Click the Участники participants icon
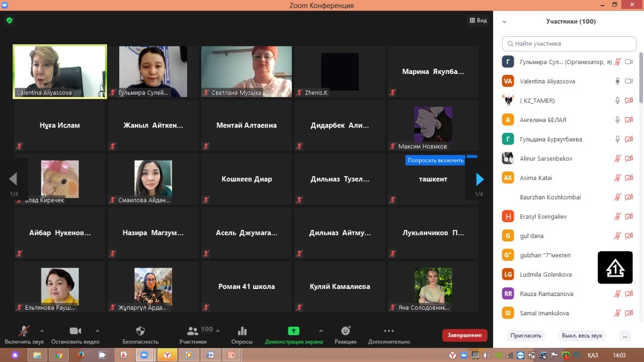This screenshot has height=362, width=644. [193, 331]
